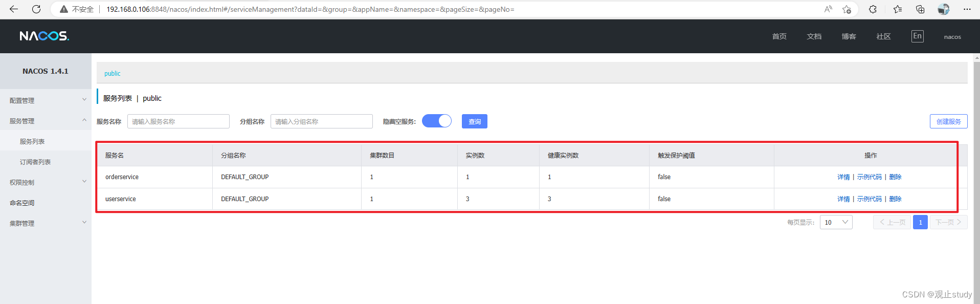Viewport: 980px width, 304px height.
Task: Open 命名空间 in the sidebar
Action: tap(22, 203)
